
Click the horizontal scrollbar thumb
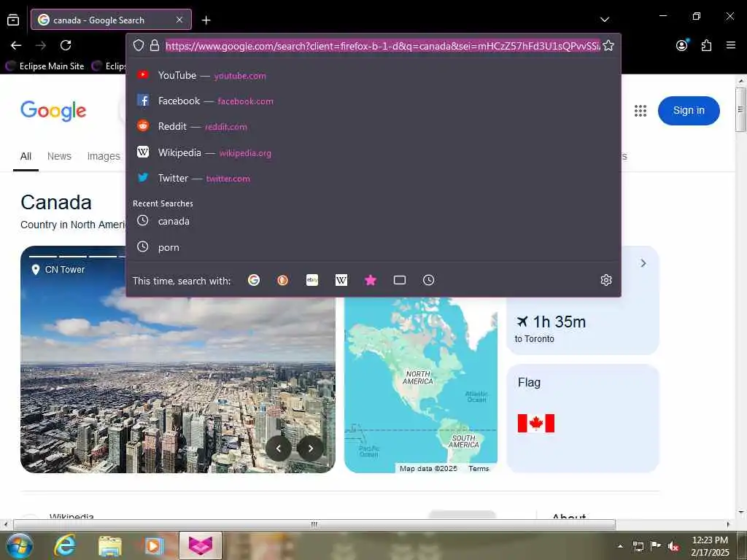point(314,524)
